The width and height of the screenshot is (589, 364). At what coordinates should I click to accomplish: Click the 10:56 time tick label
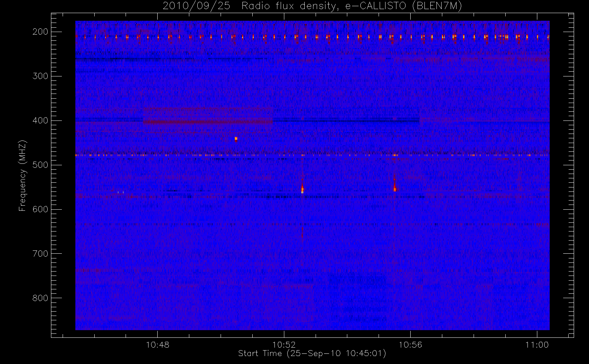(410, 345)
